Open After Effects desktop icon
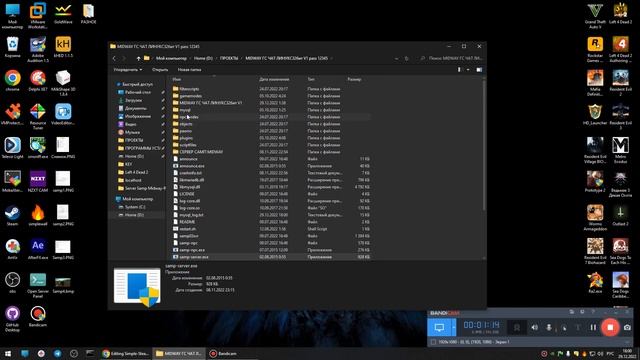The image size is (640, 360). 38,249
